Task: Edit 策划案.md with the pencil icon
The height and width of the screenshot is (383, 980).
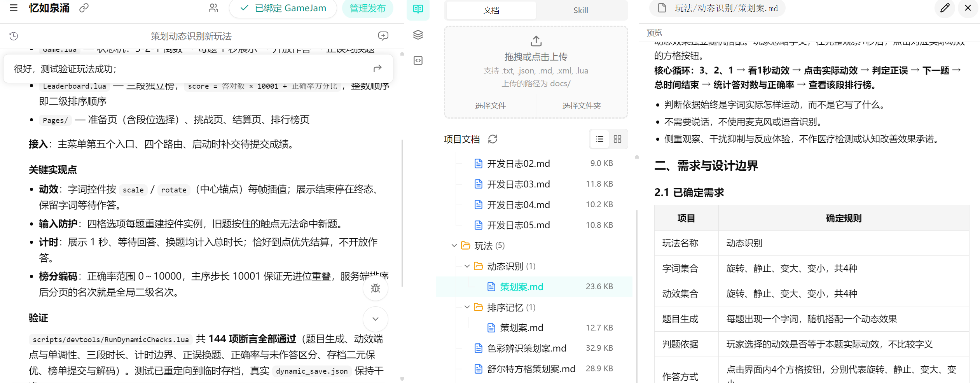Action: tap(945, 8)
